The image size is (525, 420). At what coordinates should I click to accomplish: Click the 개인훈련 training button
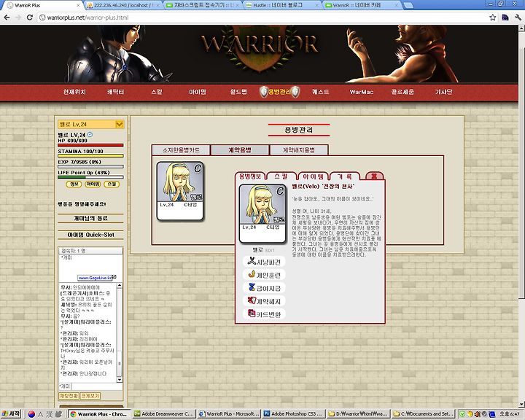click(264, 275)
